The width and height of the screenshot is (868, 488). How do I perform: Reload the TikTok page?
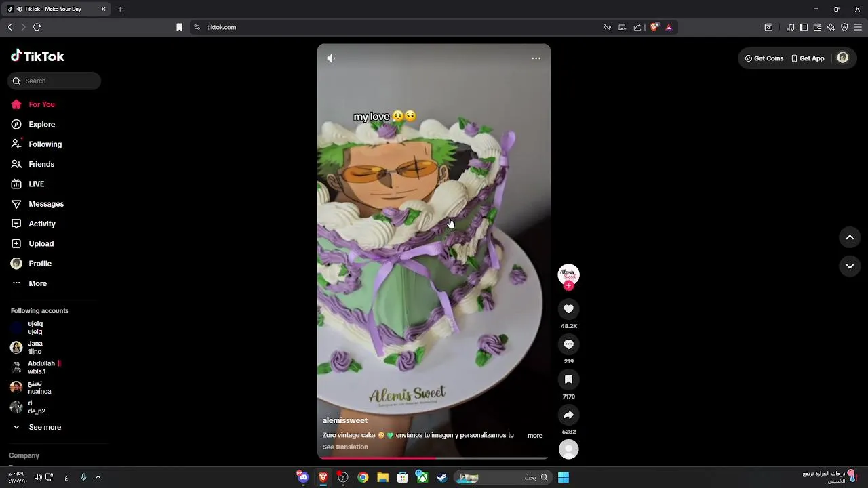pos(37,27)
